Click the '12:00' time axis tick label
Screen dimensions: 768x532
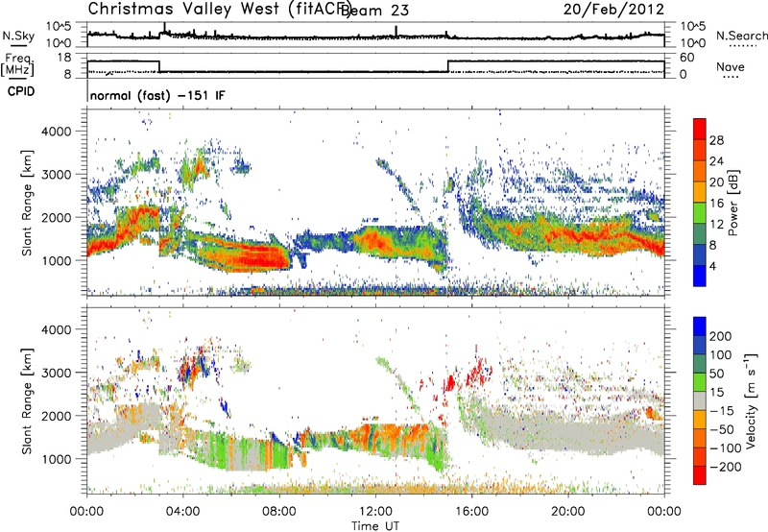point(375,512)
